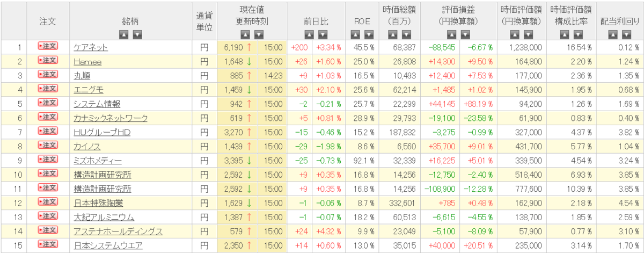This screenshot has height=253, width=644.
Task: Select the 14:23 update time for 丸順
Action: (x=273, y=76)
